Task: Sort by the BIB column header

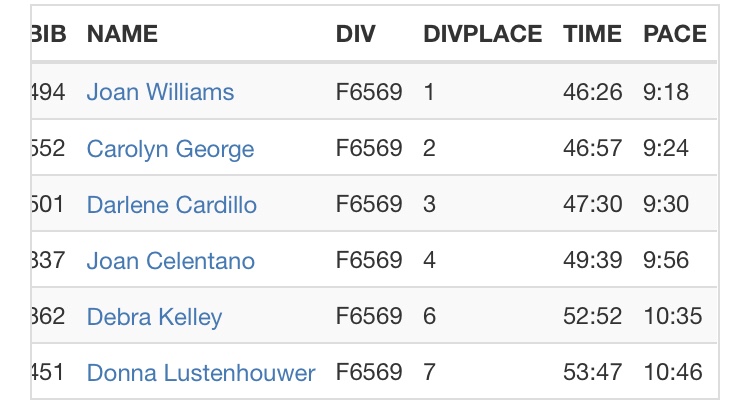Action: click(48, 34)
